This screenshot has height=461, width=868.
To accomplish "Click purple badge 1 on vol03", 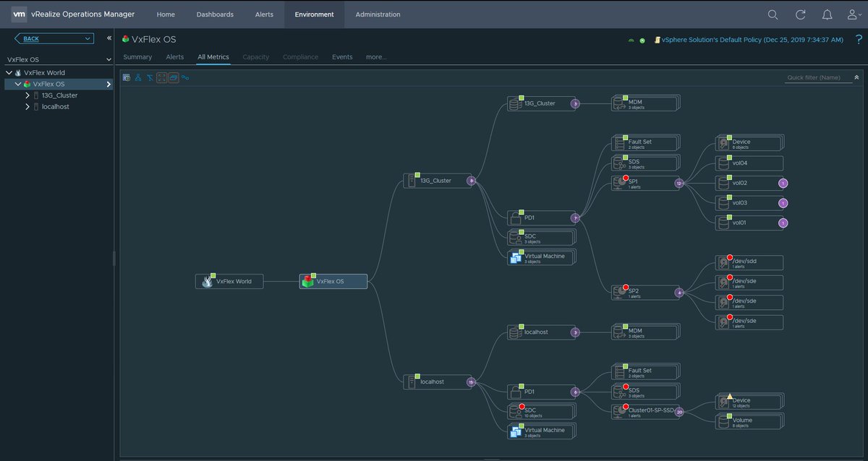I will point(783,203).
